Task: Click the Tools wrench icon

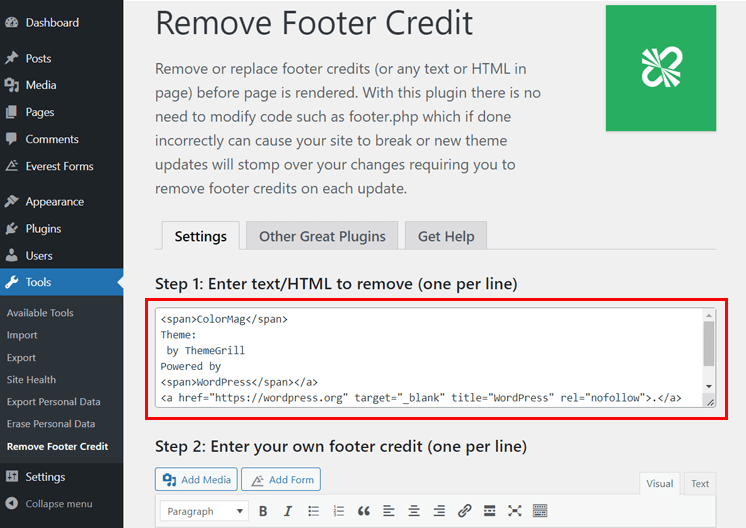Action: coord(11,282)
